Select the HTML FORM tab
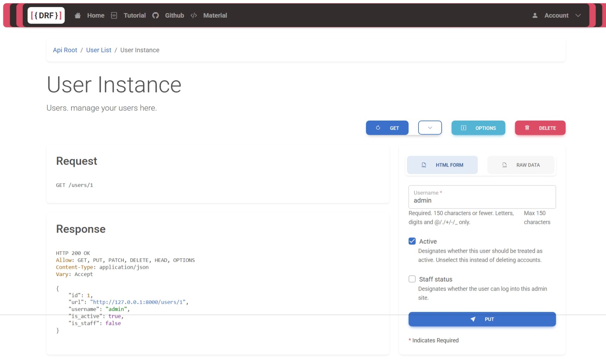 [442, 165]
